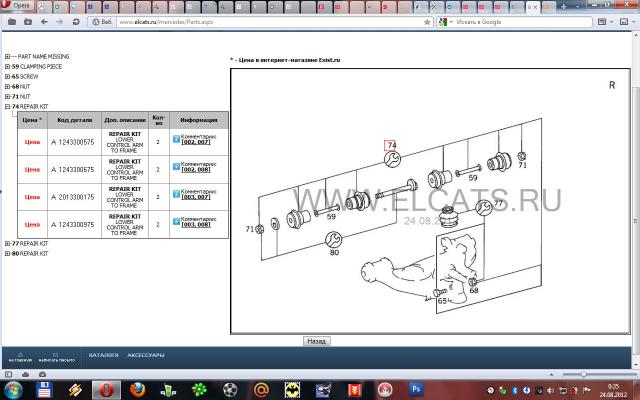Click the comment info icon for A 1243300675
This screenshot has width=640, height=400.
point(176,167)
